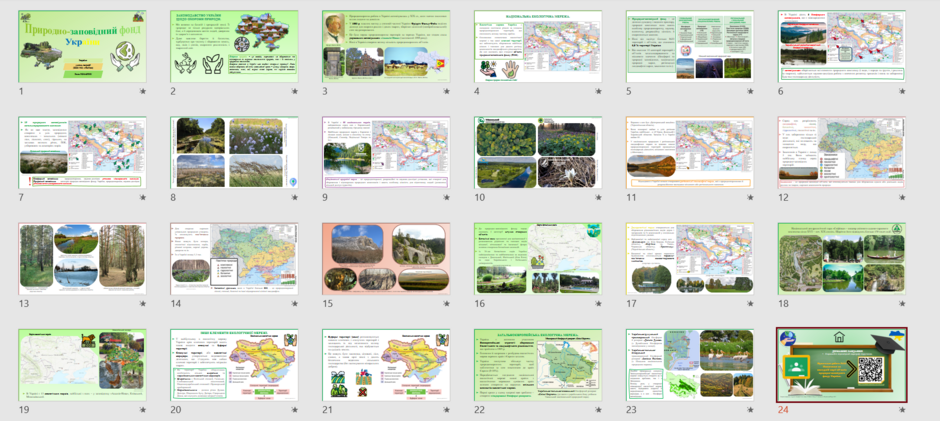Click slide number label "10"
This screenshot has height=421, width=940.
(479, 197)
